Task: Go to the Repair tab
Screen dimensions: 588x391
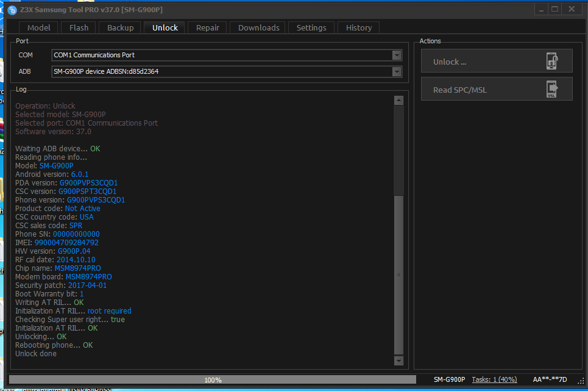Action: 207,28
